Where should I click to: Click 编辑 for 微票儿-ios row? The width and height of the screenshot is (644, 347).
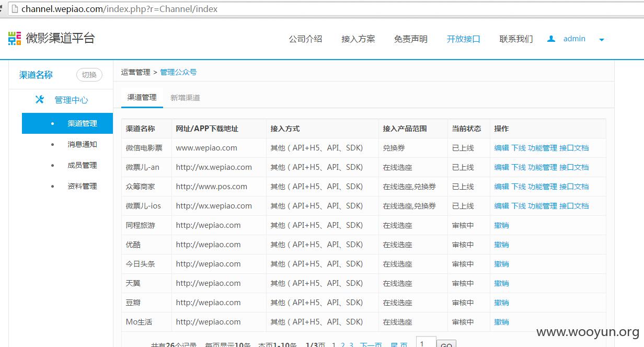[502, 206]
